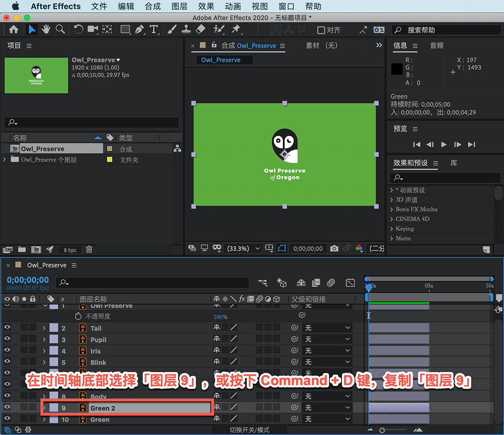The width and height of the screenshot is (504, 435).
Task: Open the 效果 menu
Action: click(x=206, y=7)
